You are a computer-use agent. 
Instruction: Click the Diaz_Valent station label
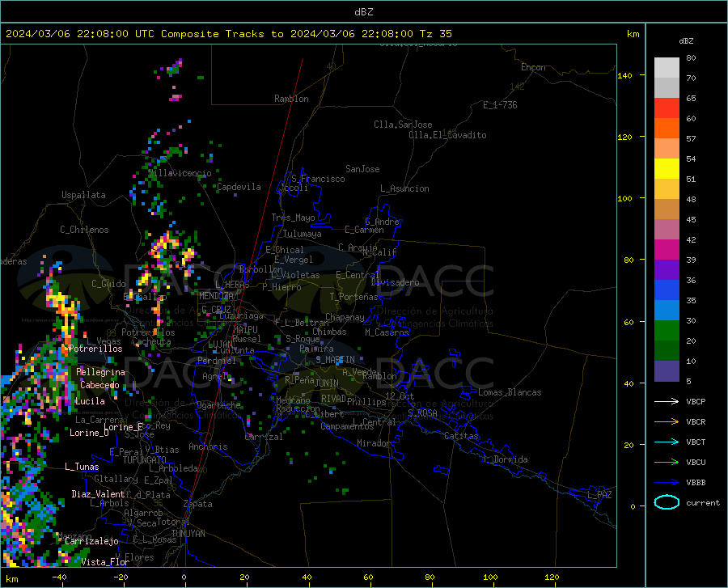98,494
